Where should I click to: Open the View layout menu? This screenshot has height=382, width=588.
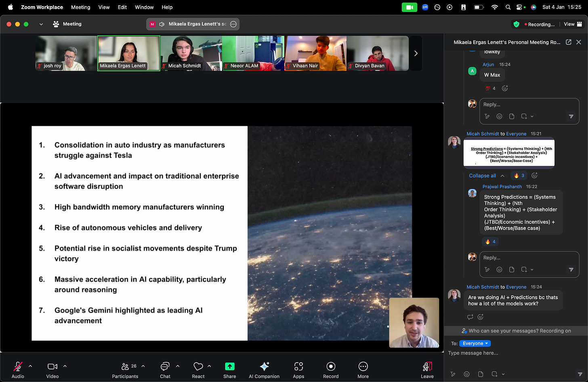(573, 24)
